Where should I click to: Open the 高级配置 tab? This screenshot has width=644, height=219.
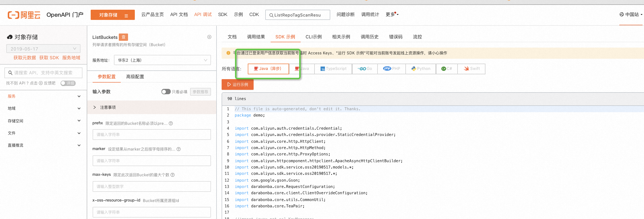(x=135, y=76)
